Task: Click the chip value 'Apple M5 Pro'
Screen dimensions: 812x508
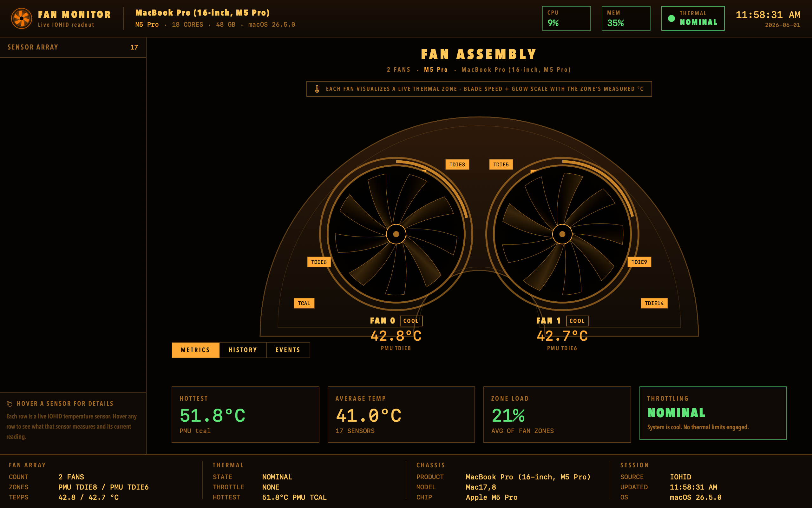Action: (492, 497)
